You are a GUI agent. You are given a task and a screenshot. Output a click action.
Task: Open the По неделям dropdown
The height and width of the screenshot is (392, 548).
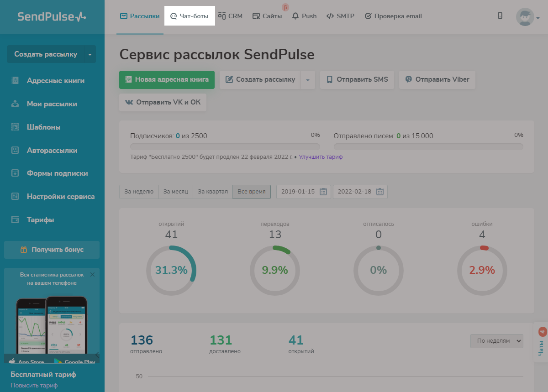pos(497,341)
